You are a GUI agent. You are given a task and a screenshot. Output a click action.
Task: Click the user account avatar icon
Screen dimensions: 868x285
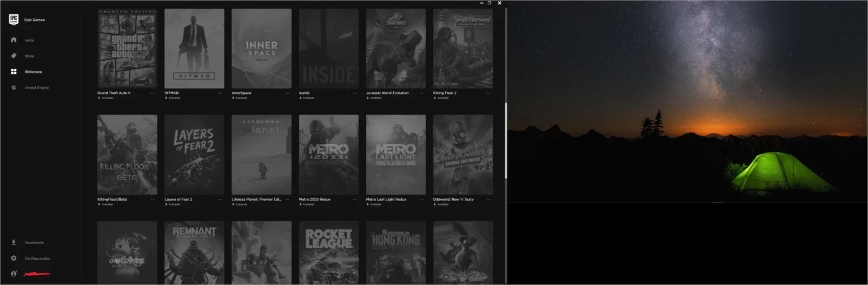pos(14,273)
